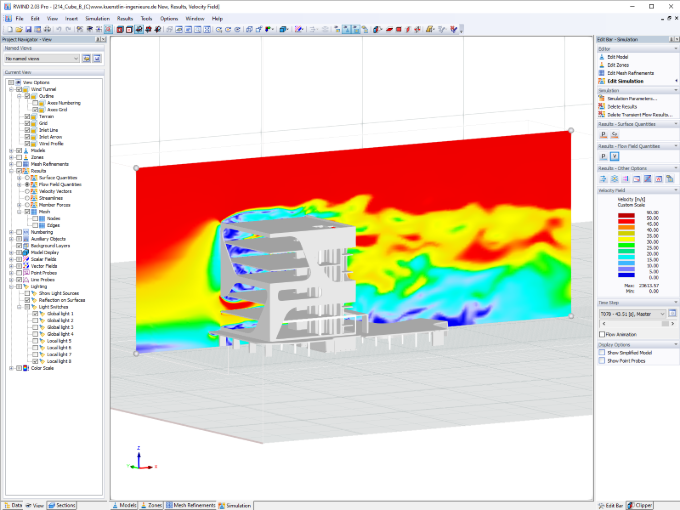Image resolution: width=680 pixels, height=510 pixels.
Task: Switch to the Mesh Refinements bottom tab
Action: 191,505
